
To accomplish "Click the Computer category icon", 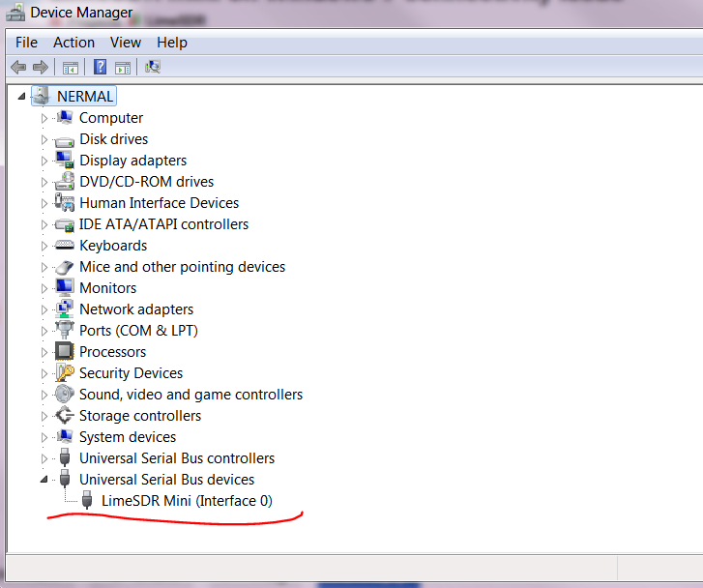I will [x=65, y=118].
